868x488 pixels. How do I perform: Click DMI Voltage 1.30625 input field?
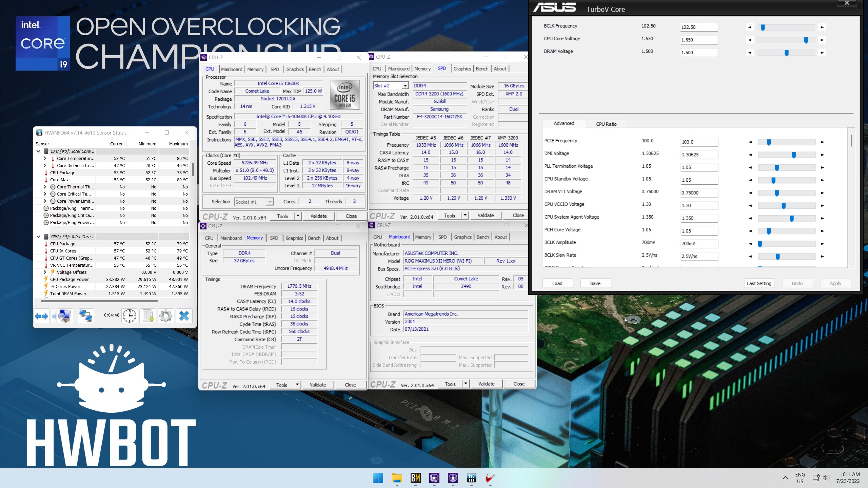tap(699, 155)
